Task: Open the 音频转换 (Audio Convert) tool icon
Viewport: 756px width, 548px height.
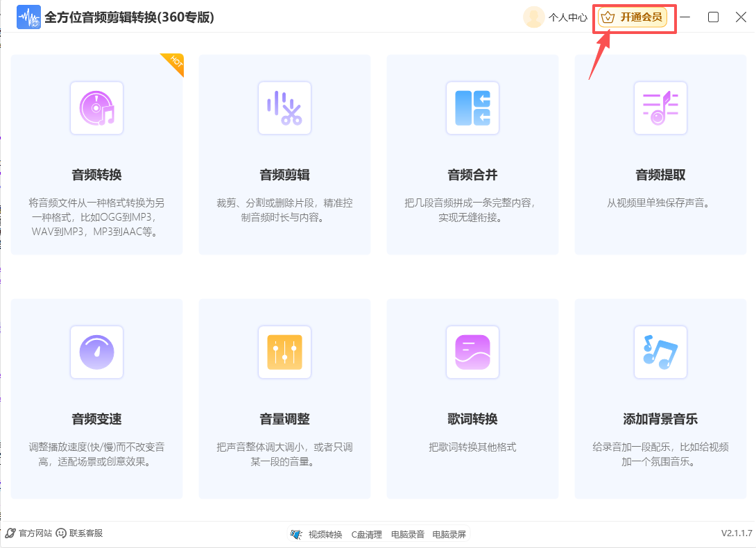Action: 96,108
